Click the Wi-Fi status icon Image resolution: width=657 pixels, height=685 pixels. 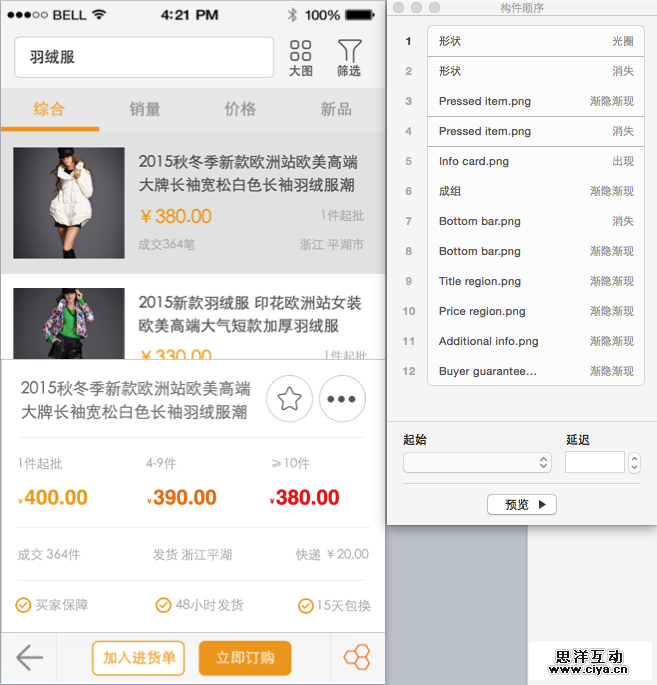[99, 15]
